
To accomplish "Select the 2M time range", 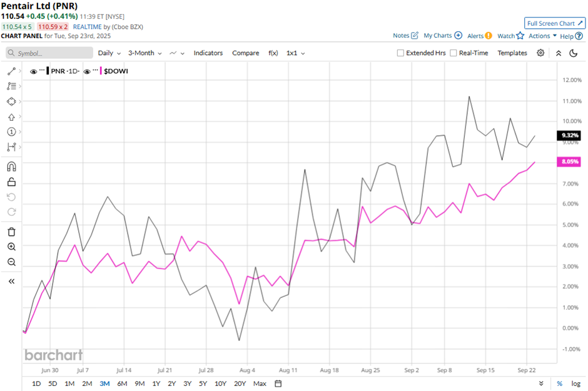I will pos(87,383).
